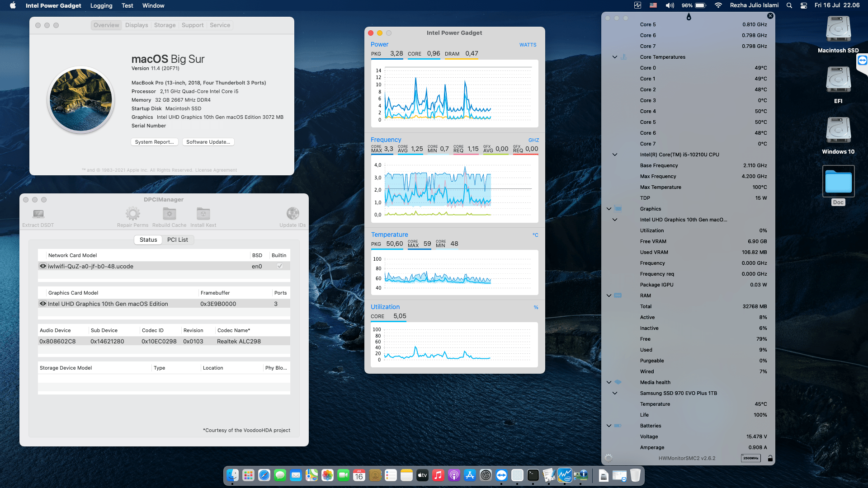This screenshot has width=868, height=488.
Task: Click the System Report button
Action: pos(154,142)
